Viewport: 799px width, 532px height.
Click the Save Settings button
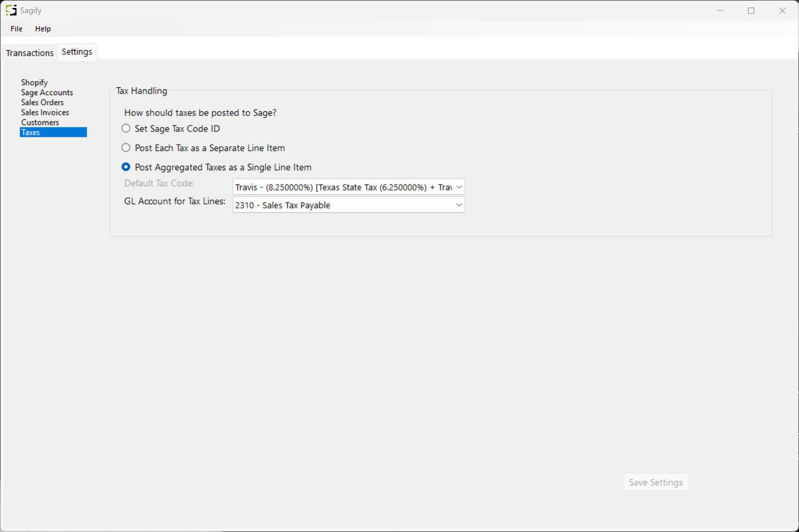click(655, 483)
